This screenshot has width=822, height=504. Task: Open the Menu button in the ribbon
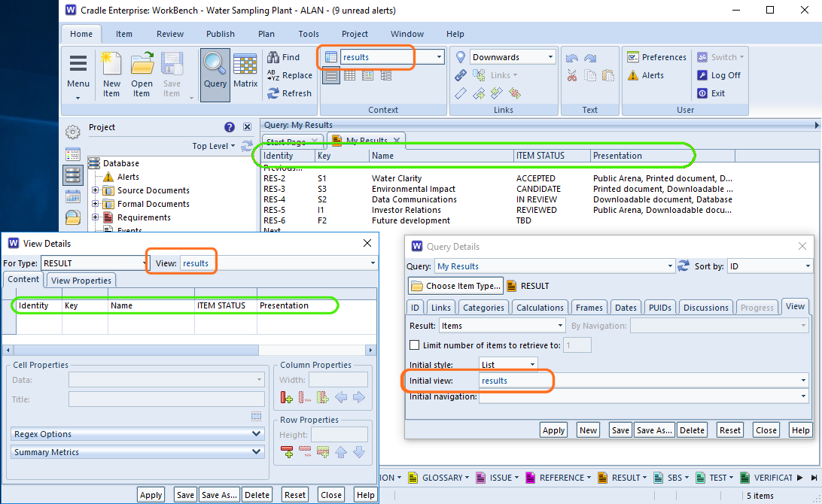click(78, 76)
